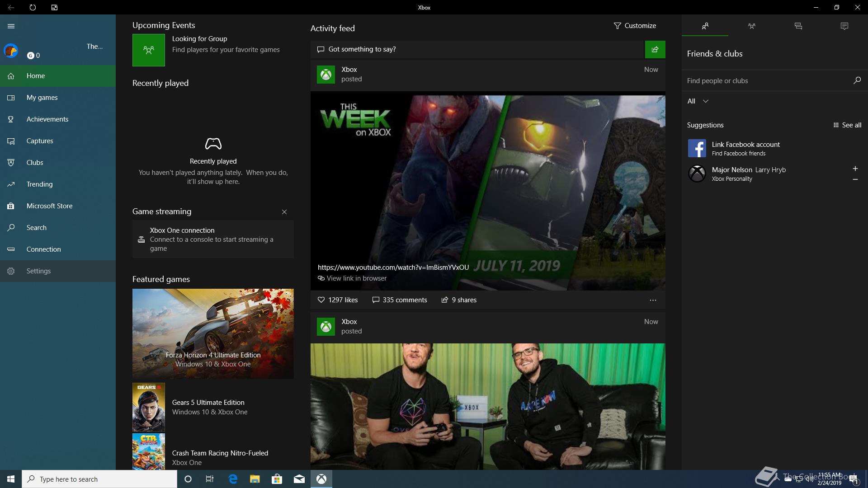Image resolution: width=868 pixels, height=488 pixels.
Task: Open Search in the sidebar
Action: coord(58,228)
